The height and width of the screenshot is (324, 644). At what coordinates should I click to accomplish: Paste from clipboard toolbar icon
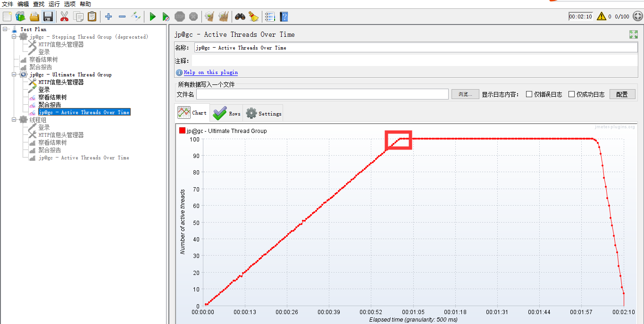point(92,17)
